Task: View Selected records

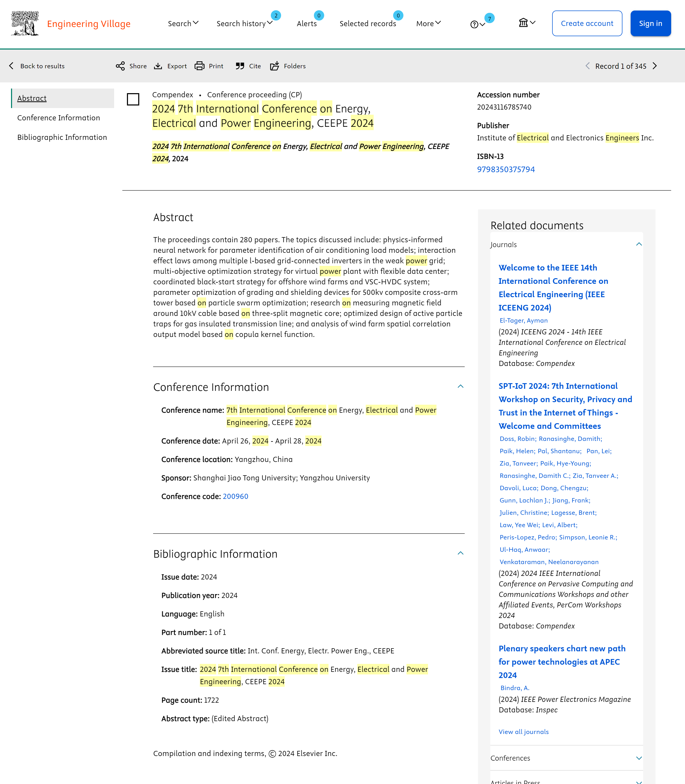Action: (368, 23)
